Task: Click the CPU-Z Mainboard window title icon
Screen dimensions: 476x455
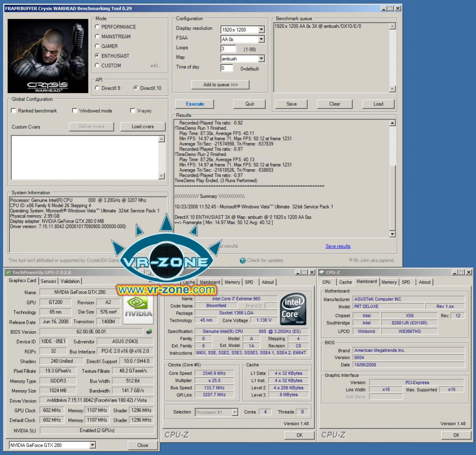Action: tap(322, 272)
